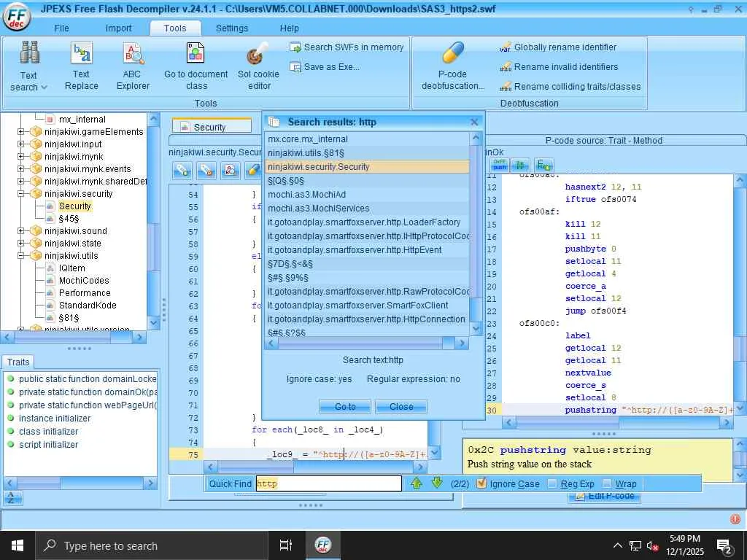This screenshot has height=560, width=747.
Task: Enable the Reg Exp checkbox
Action: (x=552, y=483)
